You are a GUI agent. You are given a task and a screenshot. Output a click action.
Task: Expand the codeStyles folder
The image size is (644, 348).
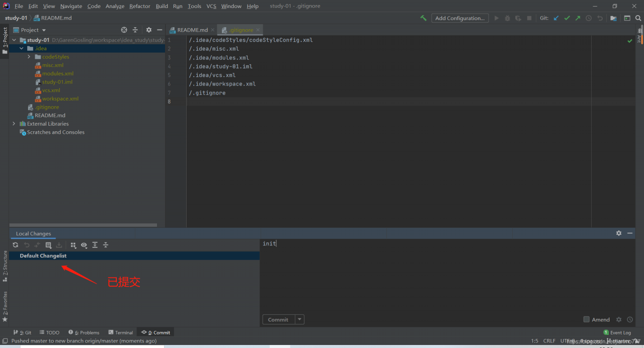click(29, 57)
